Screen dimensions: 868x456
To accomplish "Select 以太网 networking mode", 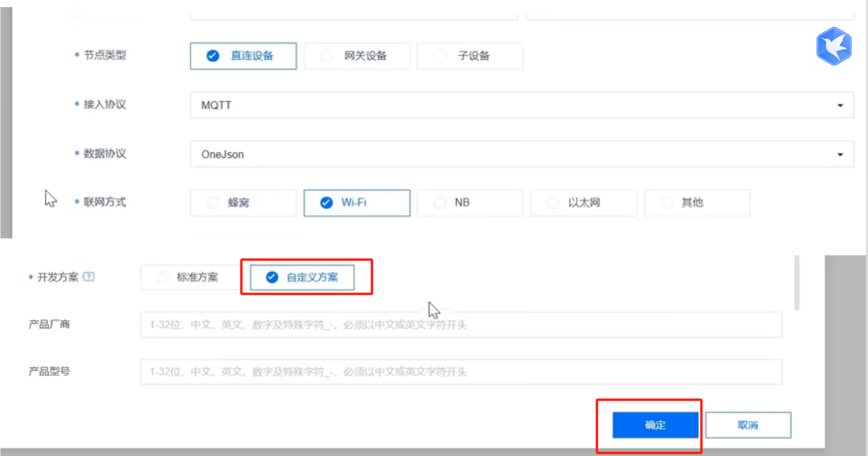I will [x=583, y=203].
